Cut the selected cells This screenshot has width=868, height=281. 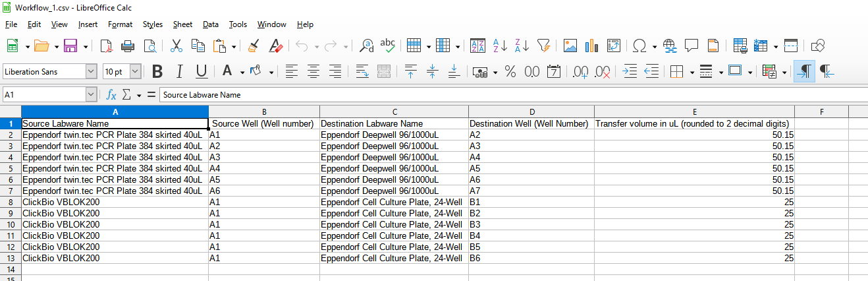[176, 46]
